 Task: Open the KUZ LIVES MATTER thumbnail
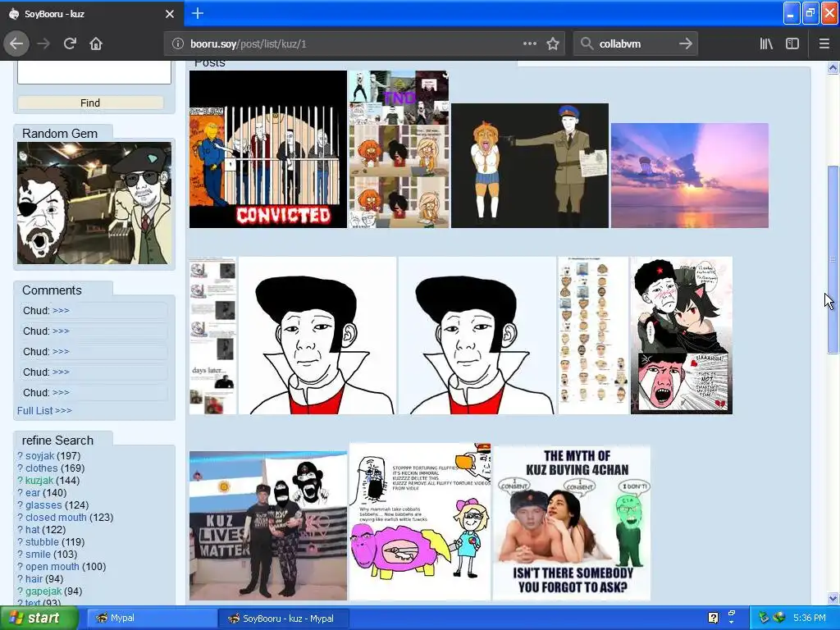(x=268, y=526)
